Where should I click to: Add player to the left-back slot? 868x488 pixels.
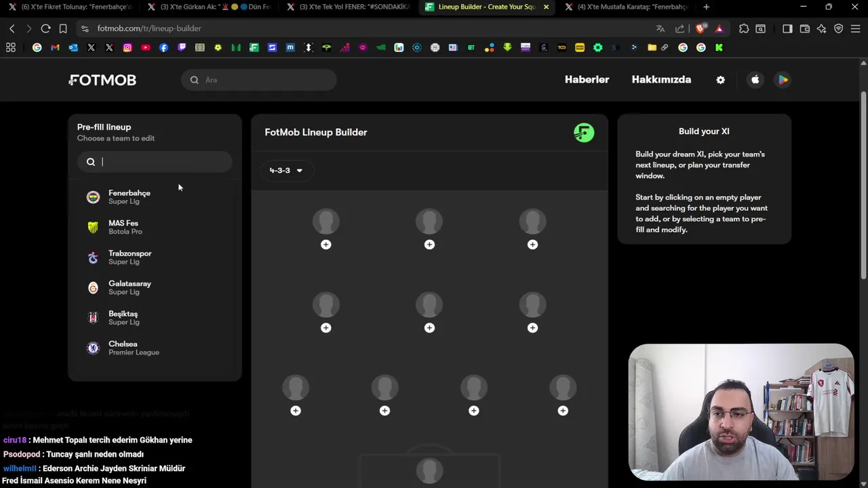point(296,411)
